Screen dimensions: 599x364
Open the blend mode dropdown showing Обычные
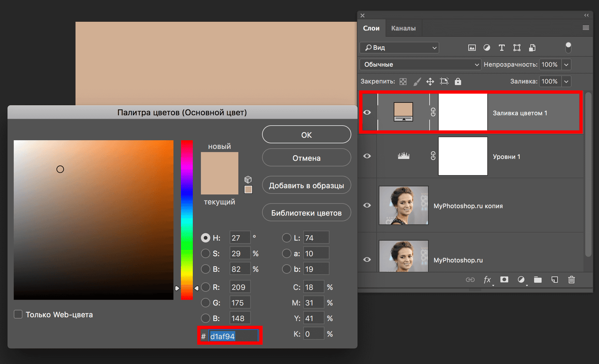(420, 64)
